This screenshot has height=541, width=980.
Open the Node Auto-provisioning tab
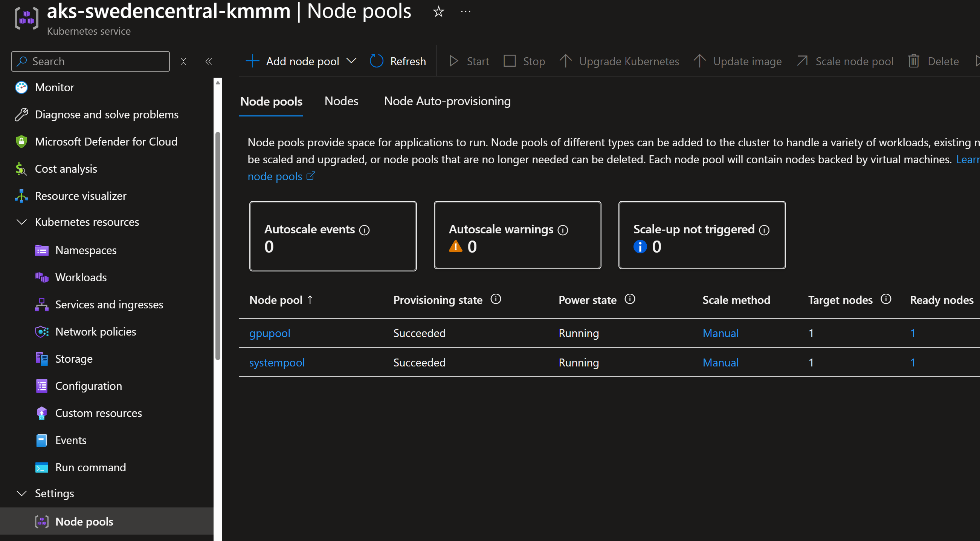[x=447, y=101]
